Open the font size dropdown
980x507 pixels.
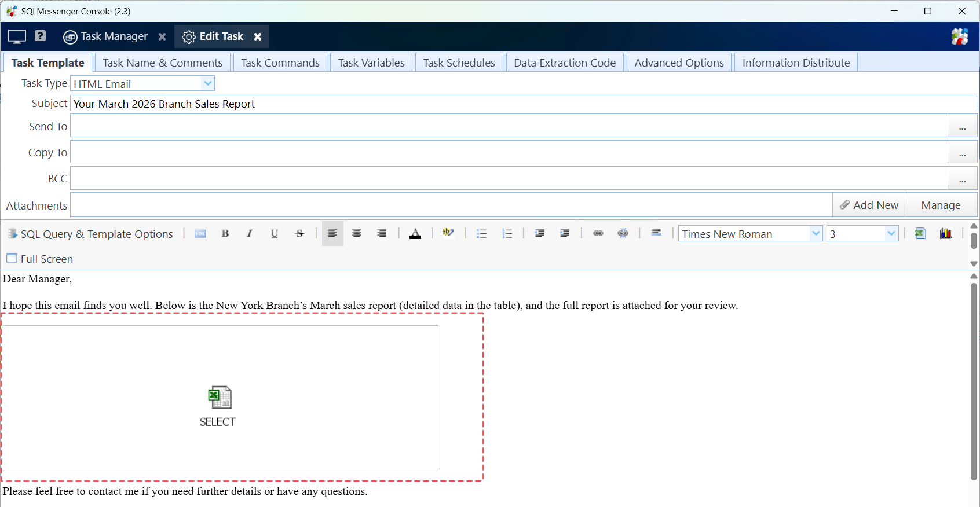pyautogui.click(x=891, y=233)
